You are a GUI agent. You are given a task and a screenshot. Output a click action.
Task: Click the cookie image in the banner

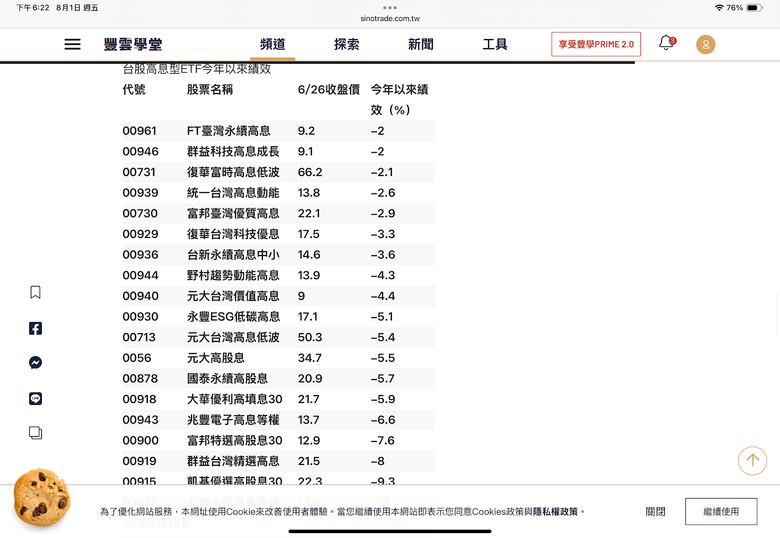tap(42, 497)
